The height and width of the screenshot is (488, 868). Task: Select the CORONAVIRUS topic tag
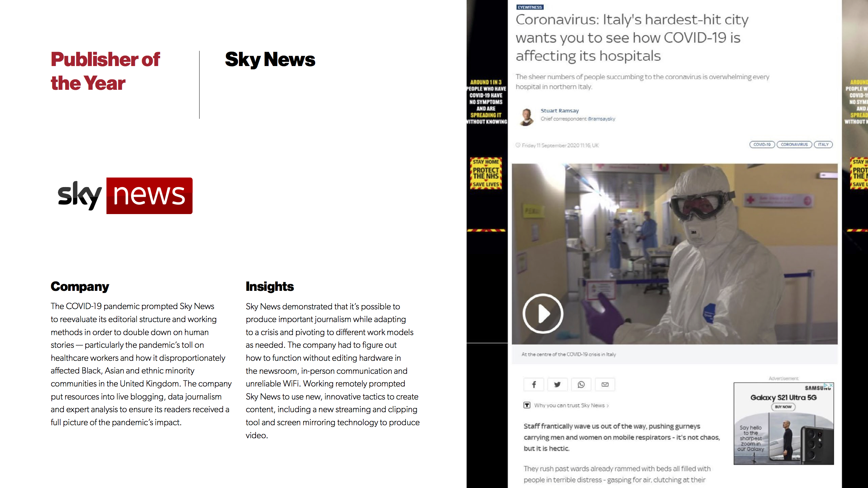(x=794, y=144)
